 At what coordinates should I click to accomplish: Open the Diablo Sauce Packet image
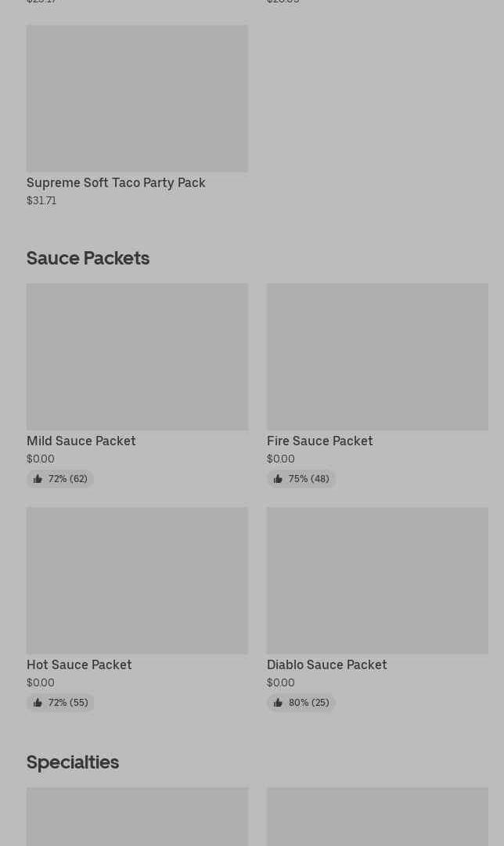377,581
